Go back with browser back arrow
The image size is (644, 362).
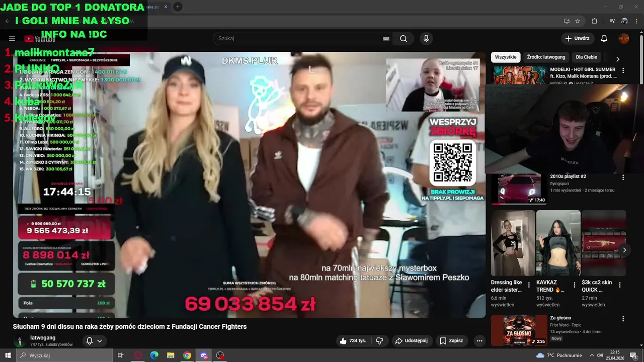(7, 21)
